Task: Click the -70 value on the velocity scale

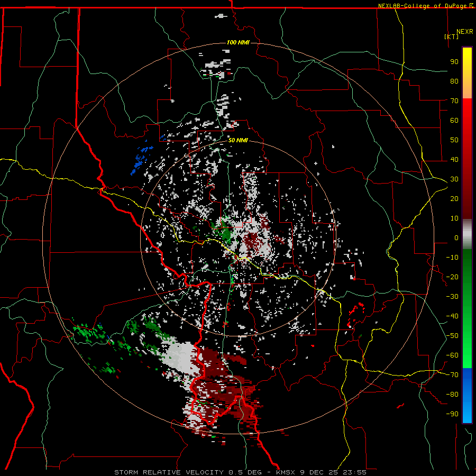Action: click(x=452, y=375)
